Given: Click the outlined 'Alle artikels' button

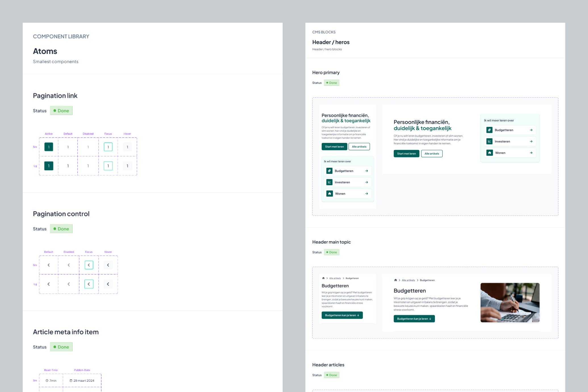Looking at the screenshot, I should tap(359, 147).
